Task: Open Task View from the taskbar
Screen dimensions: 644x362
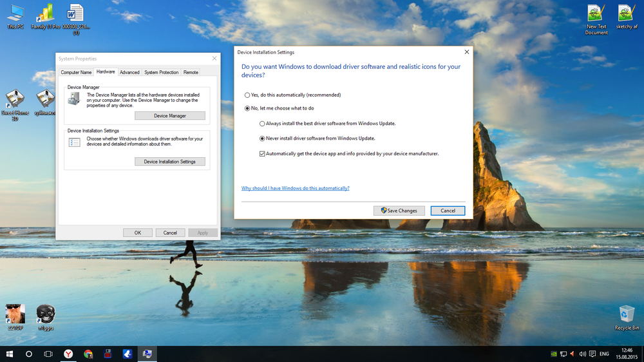Action: (48, 354)
